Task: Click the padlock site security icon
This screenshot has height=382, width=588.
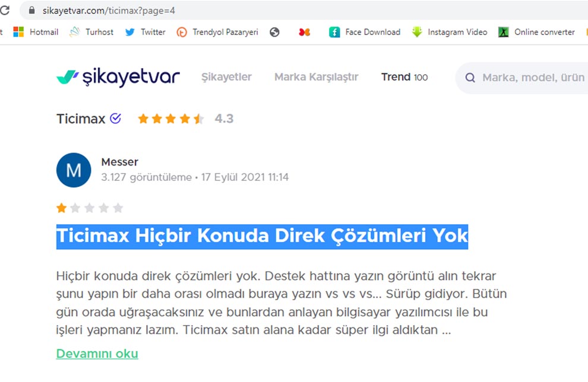Action: click(32, 11)
